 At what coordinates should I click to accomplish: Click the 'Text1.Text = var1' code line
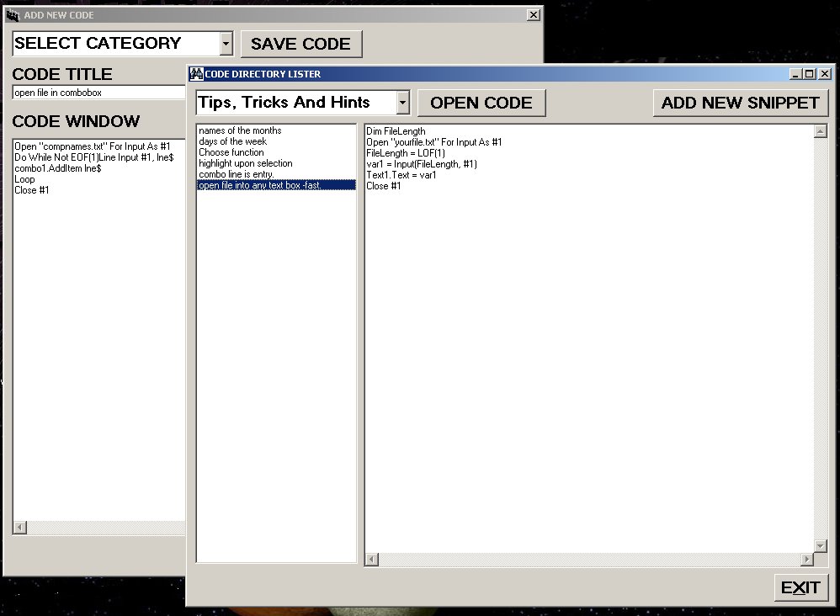pos(401,175)
